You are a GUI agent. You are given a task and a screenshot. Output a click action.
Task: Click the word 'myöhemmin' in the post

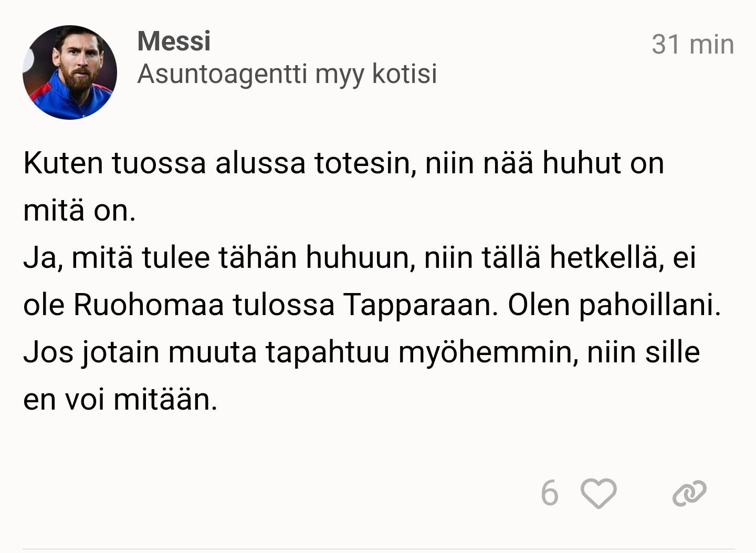pos(488,352)
